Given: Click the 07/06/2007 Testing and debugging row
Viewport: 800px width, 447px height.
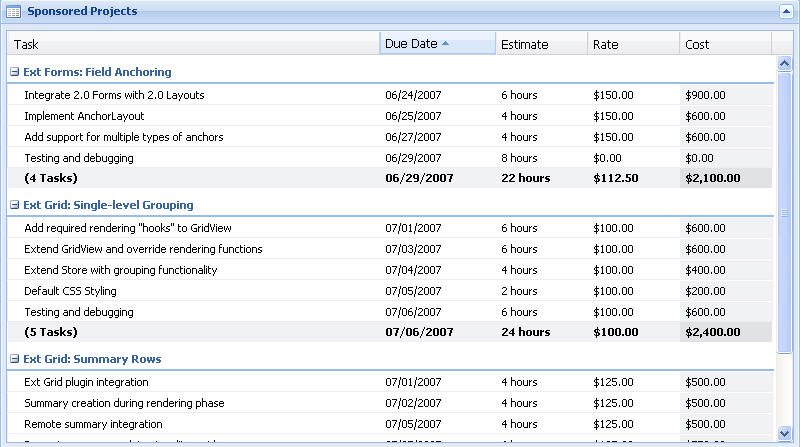Looking at the screenshot, I should click(x=389, y=312).
